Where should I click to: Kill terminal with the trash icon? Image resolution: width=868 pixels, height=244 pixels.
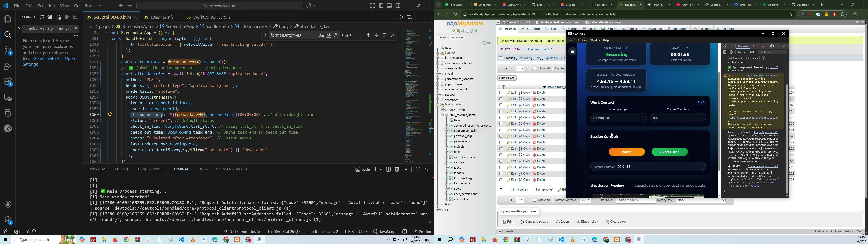(x=397, y=169)
